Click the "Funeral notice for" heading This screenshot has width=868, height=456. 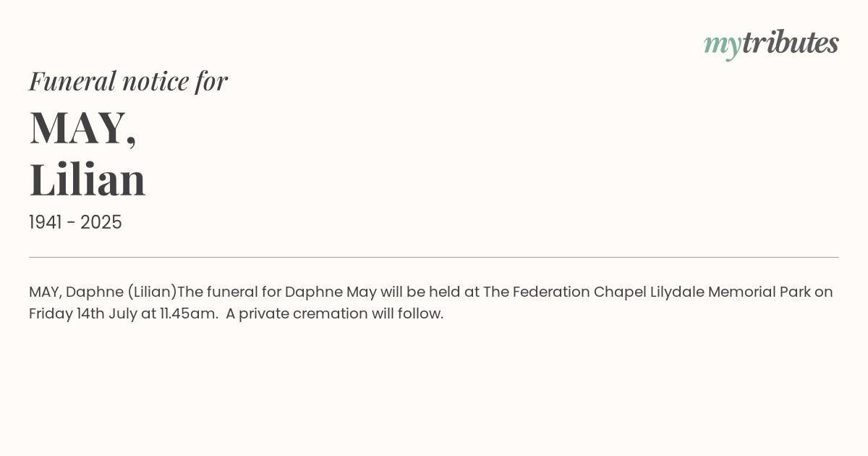coord(128,81)
